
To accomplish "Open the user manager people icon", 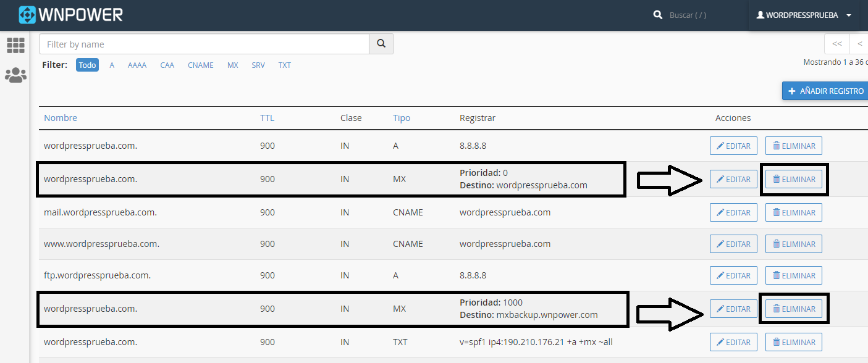I will 15,75.
